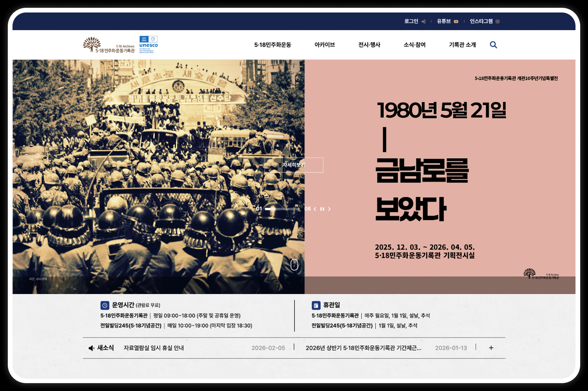This screenshot has height=391, width=588.
Task: Click the date 2026-01-13
Action: click(451, 348)
